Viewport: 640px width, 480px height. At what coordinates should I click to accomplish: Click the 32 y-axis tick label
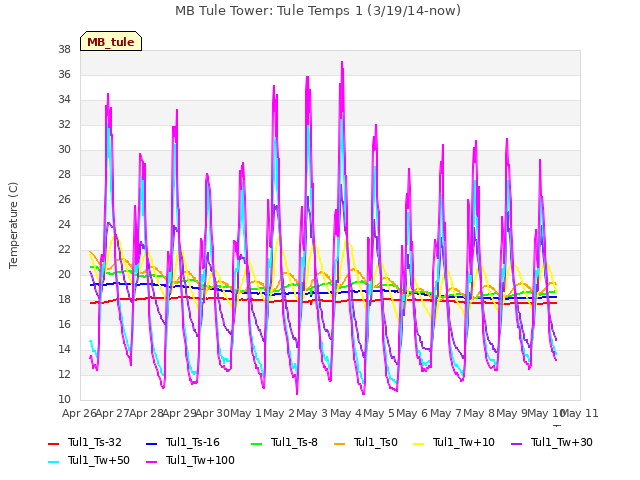point(64,124)
